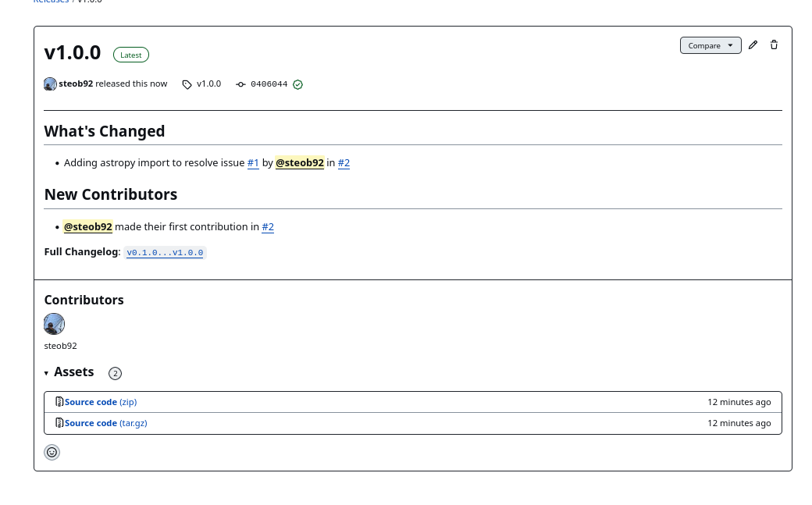Click the delete release trash icon

774,45
